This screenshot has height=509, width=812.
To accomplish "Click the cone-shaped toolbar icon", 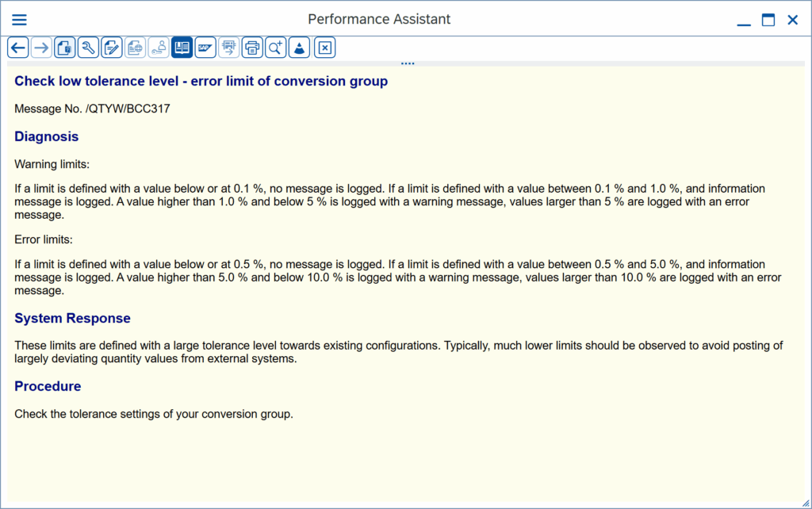I will [x=299, y=48].
